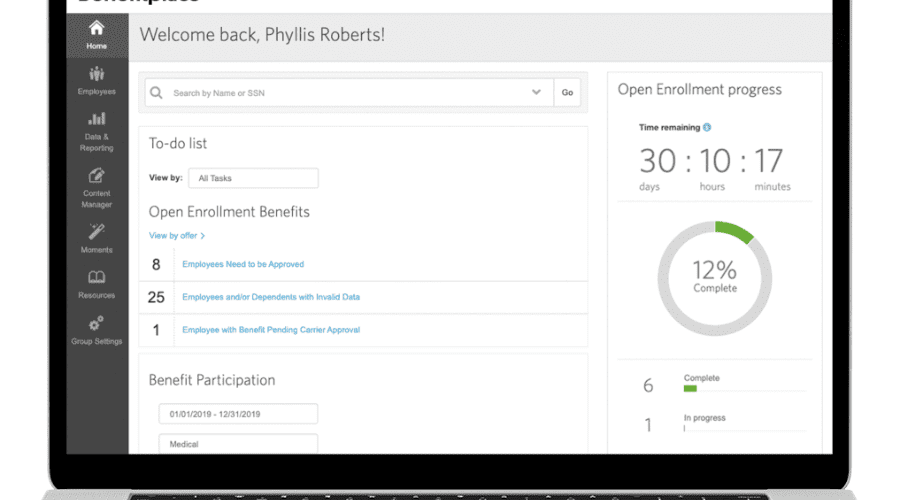The image size is (900, 500).
Task: Open Employee with Benefit Pending Carrier Approval
Action: click(271, 330)
